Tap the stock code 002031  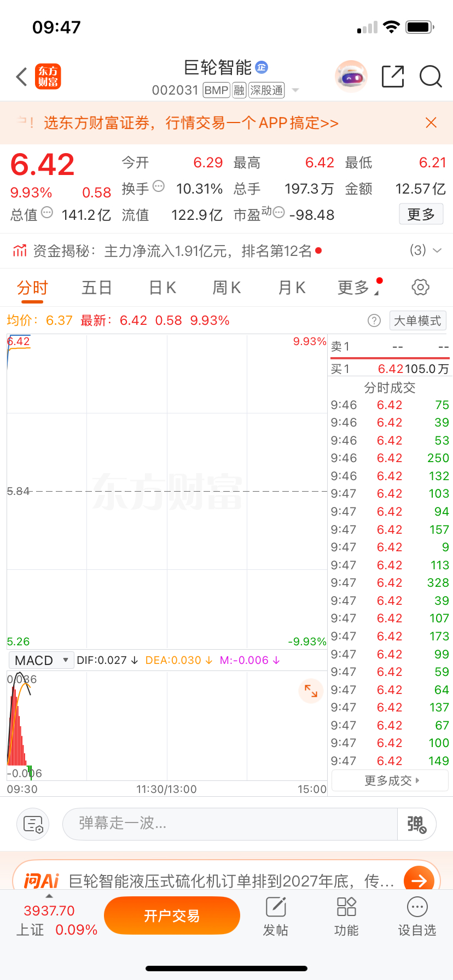click(x=175, y=90)
